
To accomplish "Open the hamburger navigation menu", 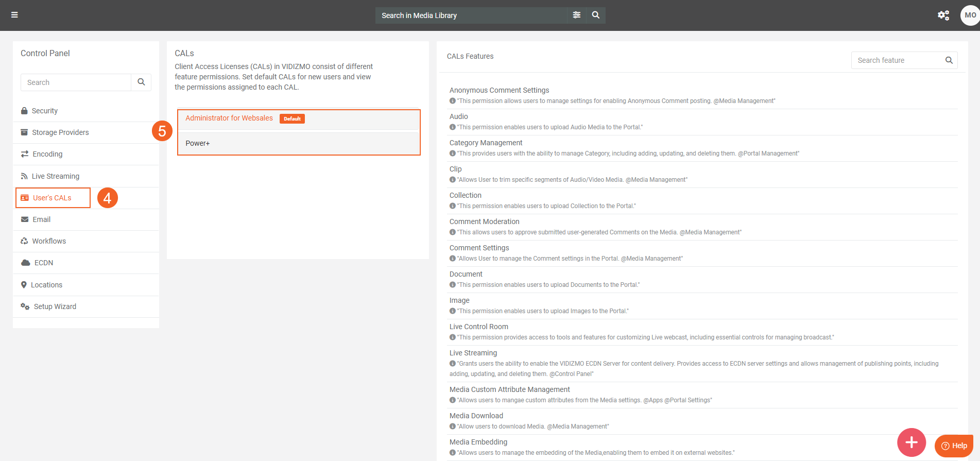I will [x=14, y=15].
